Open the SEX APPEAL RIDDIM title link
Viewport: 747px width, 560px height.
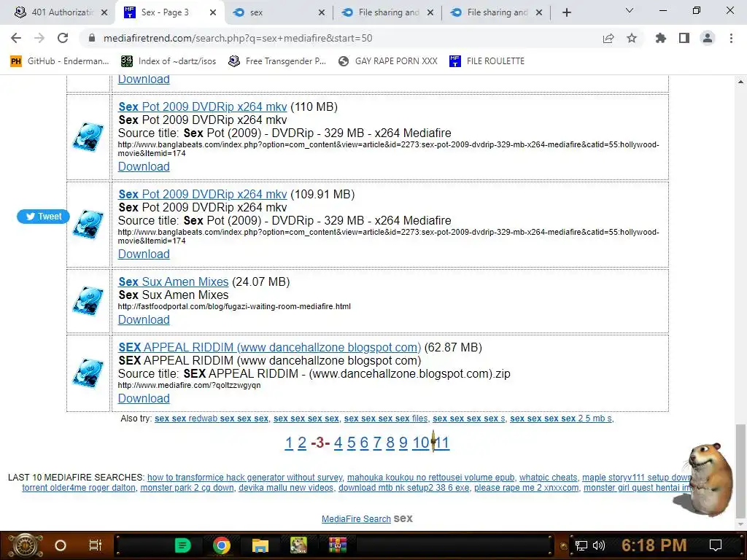pos(270,348)
